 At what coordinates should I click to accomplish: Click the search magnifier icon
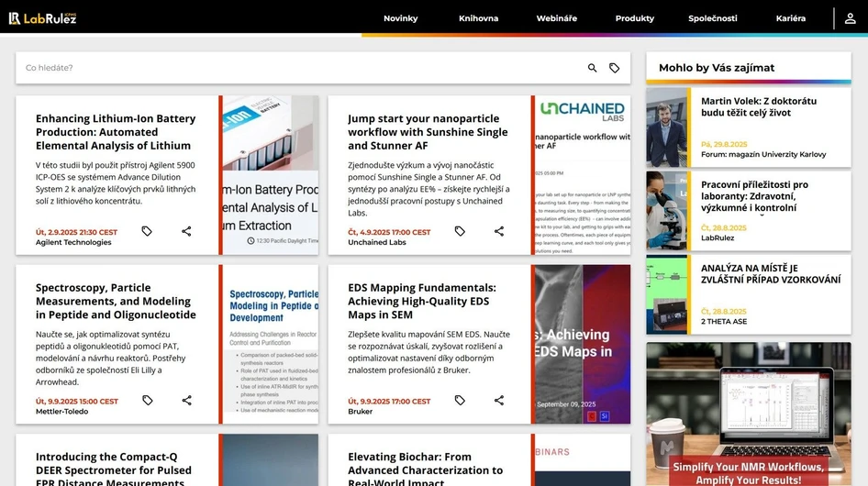(592, 68)
